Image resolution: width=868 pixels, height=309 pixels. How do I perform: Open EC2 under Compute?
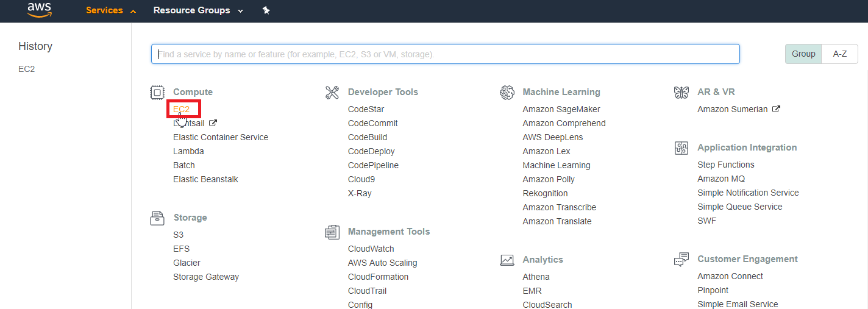tap(182, 109)
